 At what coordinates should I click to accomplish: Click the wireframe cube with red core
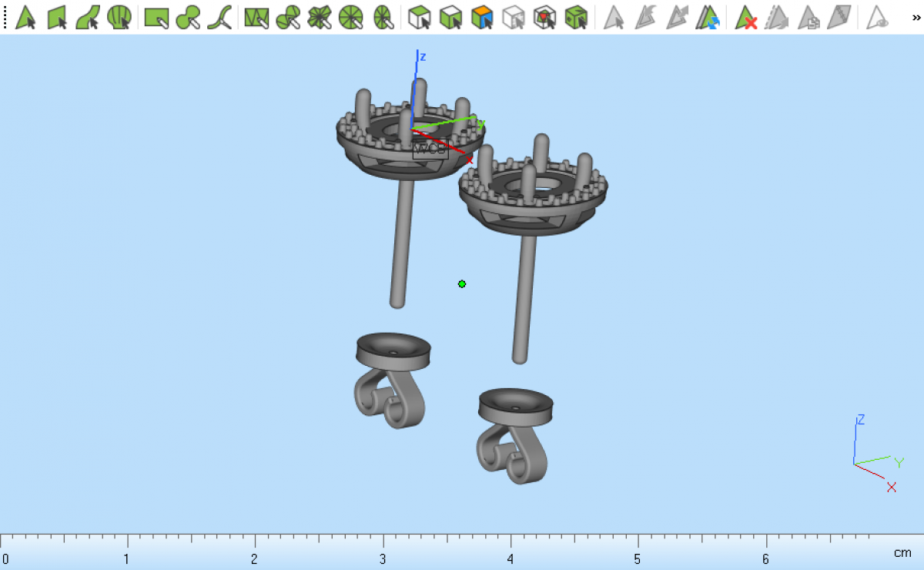[x=544, y=17]
